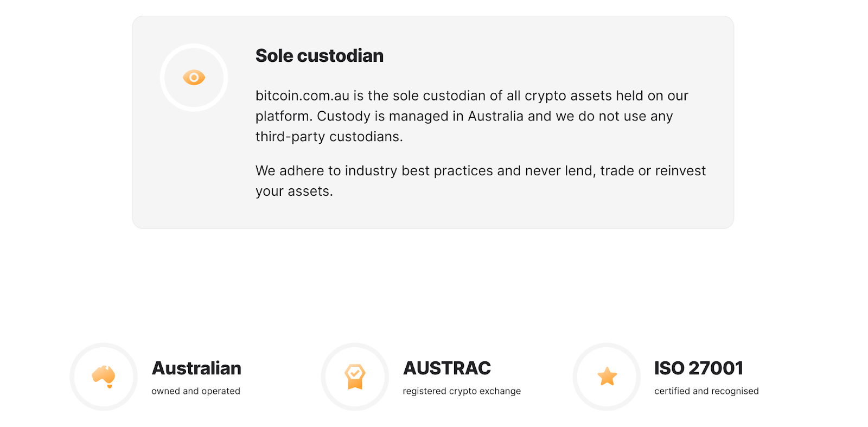
Task: Click "bitcoin.com.au" in the custodian paragraph
Action: (x=302, y=96)
